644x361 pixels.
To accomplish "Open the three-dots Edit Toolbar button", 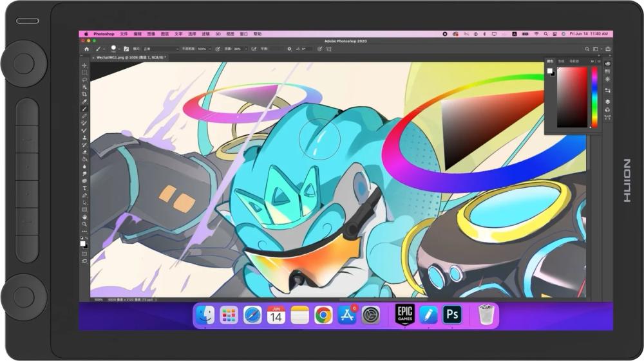I will 84,232.
